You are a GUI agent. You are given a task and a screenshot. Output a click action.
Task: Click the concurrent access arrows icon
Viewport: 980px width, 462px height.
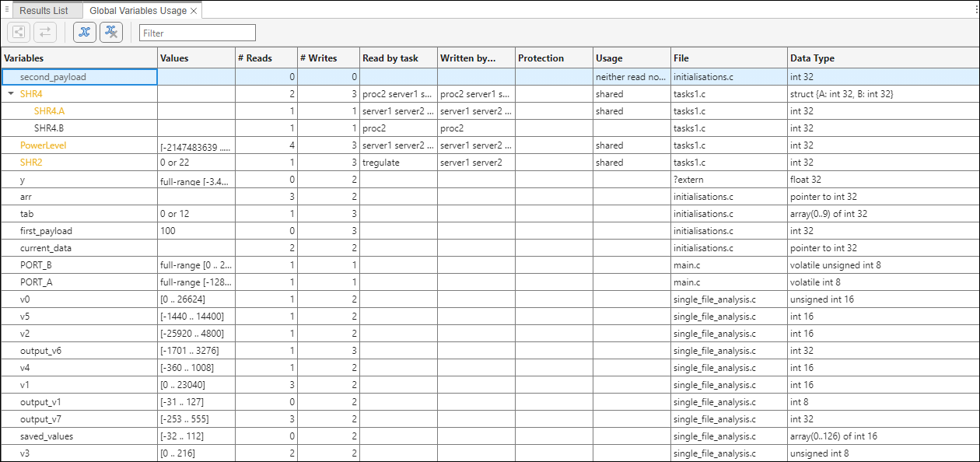click(45, 32)
